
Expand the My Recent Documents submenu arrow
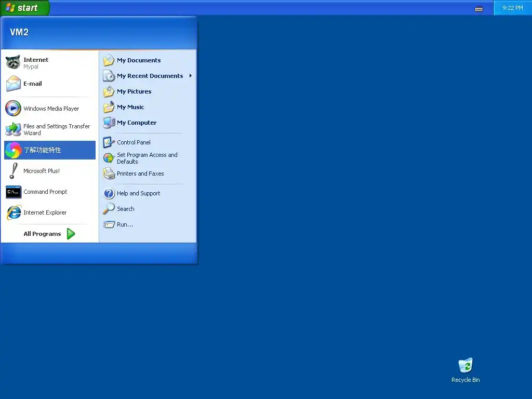(191, 76)
